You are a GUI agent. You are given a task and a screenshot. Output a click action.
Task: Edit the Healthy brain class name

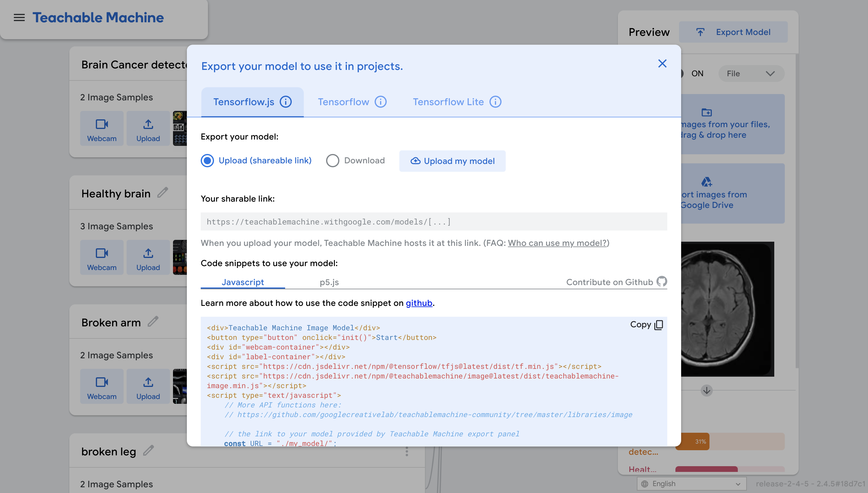tap(163, 193)
